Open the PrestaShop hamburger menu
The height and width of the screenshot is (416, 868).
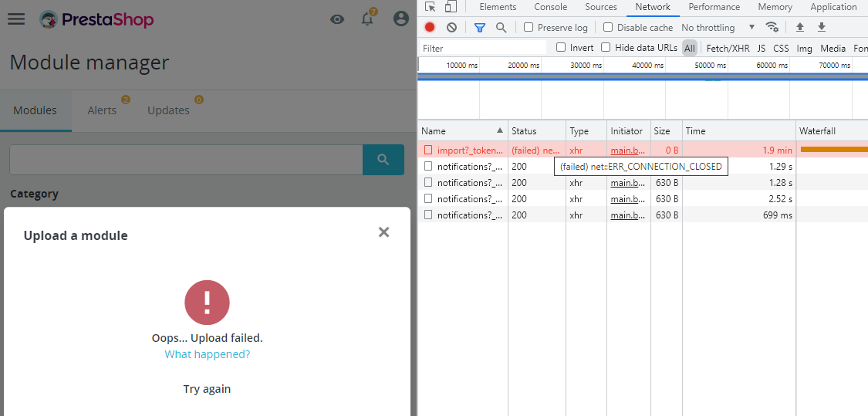(16, 19)
